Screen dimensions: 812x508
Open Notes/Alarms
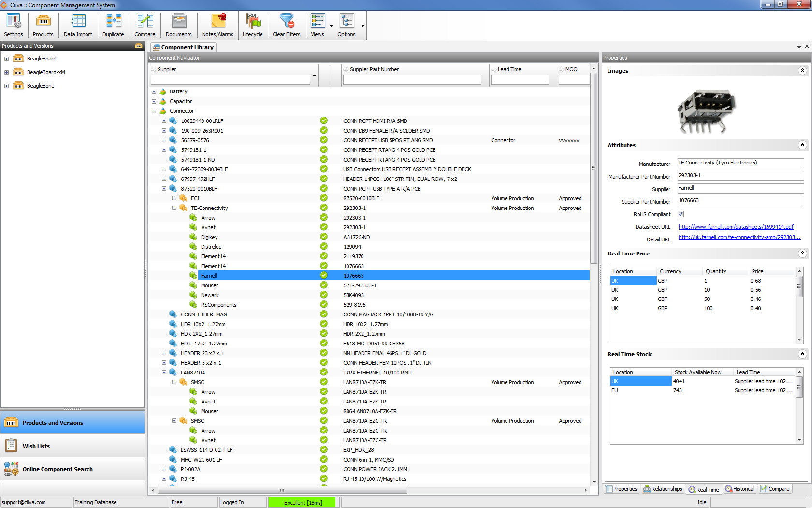click(x=217, y=25)
